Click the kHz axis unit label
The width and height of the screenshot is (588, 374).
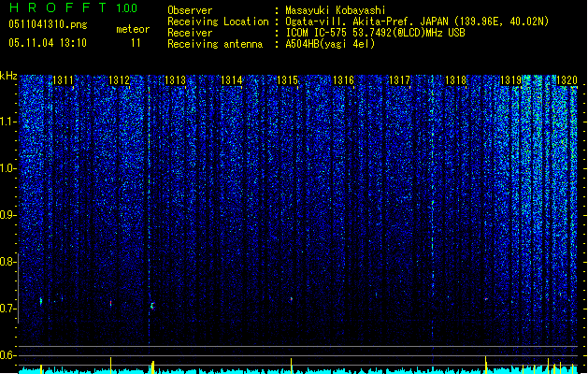click(8, 76)
